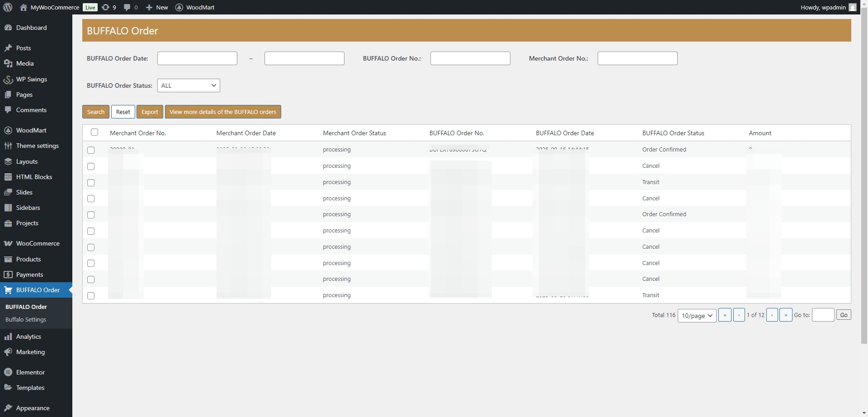Open Buffalo Settings submenu

[x=26, y=319]
